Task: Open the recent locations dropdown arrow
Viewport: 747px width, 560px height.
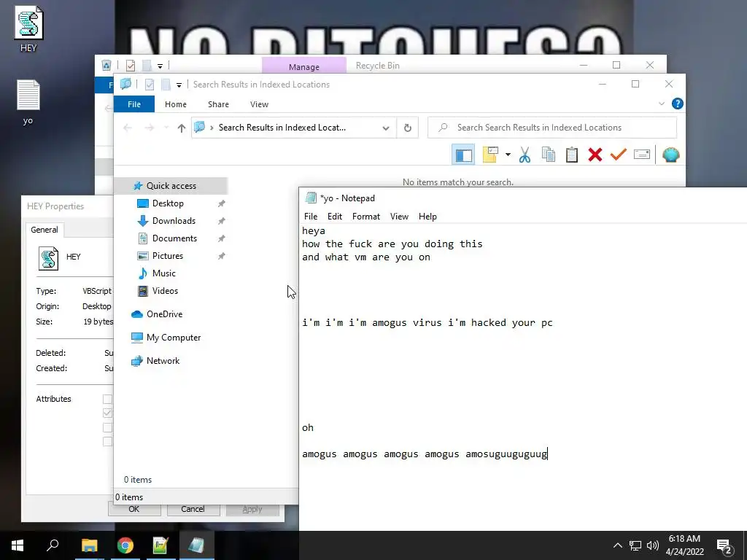Action: (x=166, y=128)
